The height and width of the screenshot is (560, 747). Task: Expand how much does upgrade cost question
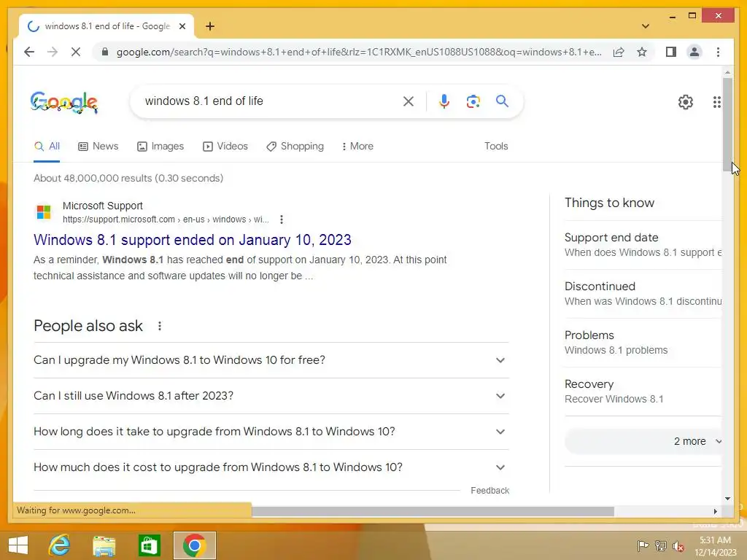(x=271, y=467)
